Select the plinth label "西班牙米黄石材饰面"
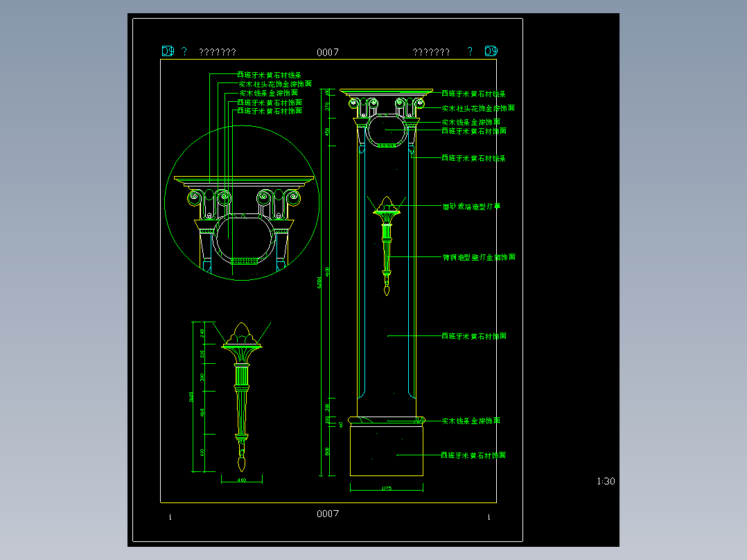 click(x=473, y=455)
